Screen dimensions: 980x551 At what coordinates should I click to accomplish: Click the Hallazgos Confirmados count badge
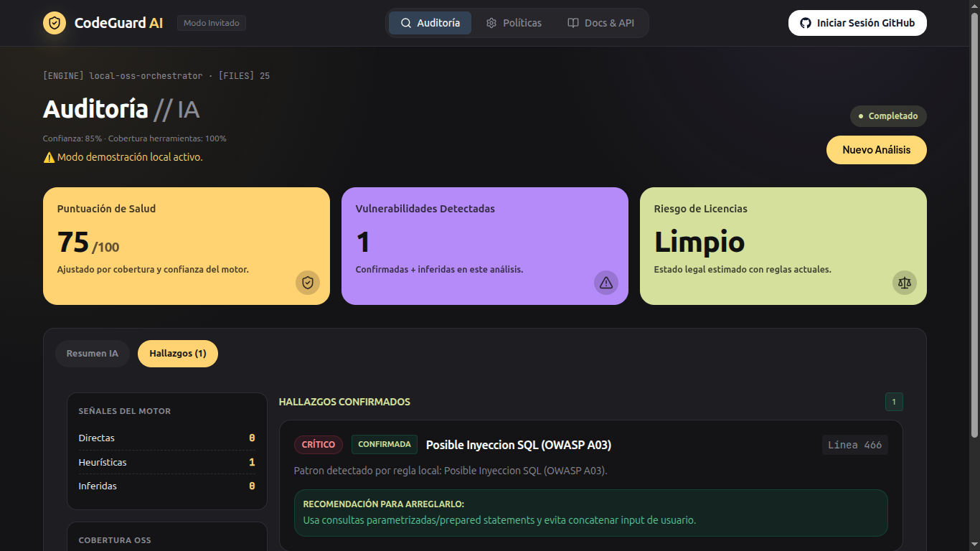click(894, 402)
